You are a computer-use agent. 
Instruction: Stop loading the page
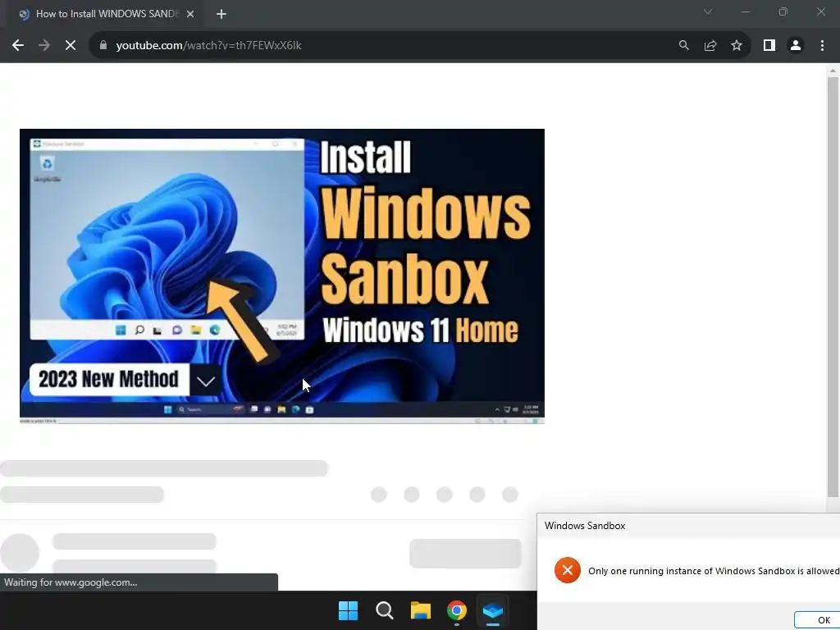pyautogui.click(x=71, y=46)
